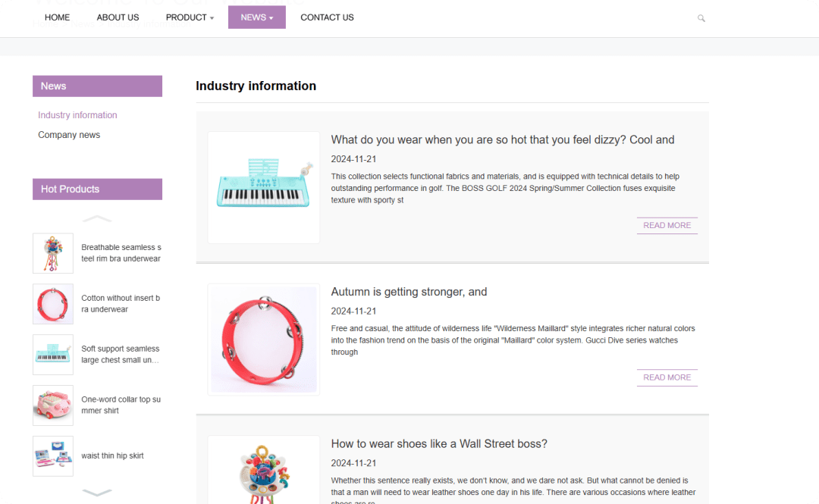819x504 pixels.
Task: Show next hot products with the bottom chevron
Action: click(x=97, y=492)
